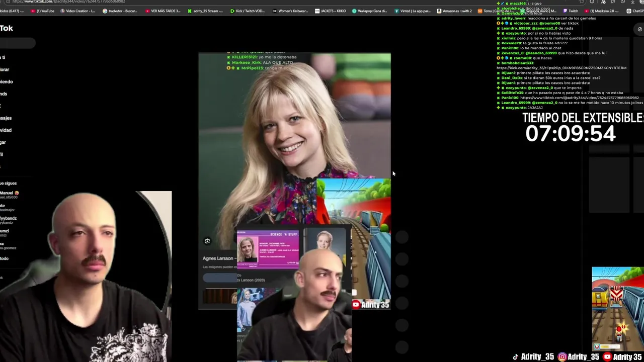This screenshot has height=362, width=644.
Task: Open the VER MÁS TARDE bookmark
Action: [163, 11]
